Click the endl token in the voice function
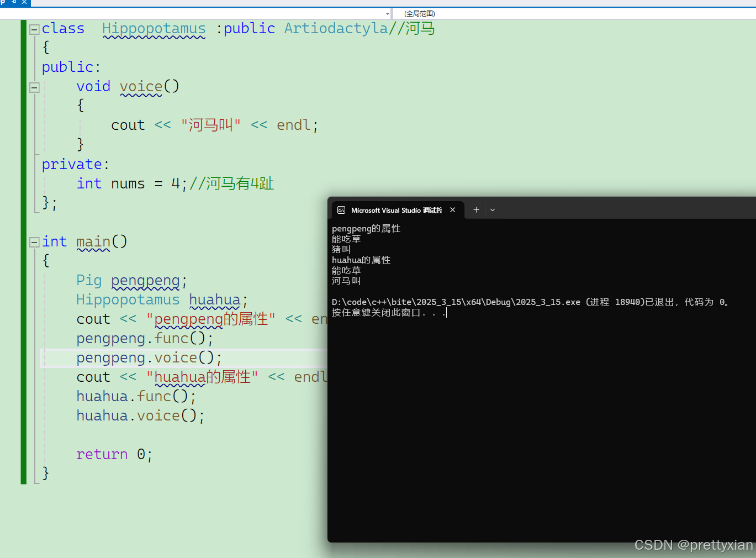The image size is (756, 558). tap(293, 125)
